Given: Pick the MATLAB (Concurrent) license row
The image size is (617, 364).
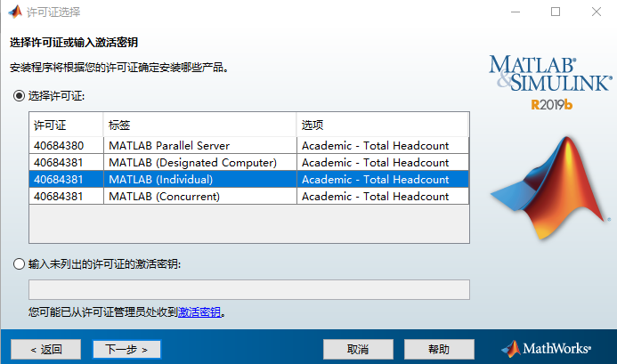Looking at the screenshot, I should [x=248, y=197].
